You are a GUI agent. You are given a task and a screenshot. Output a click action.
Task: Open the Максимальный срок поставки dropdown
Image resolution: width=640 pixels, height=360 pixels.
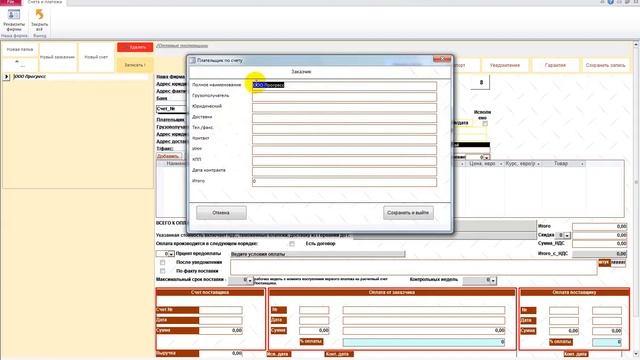250,280
